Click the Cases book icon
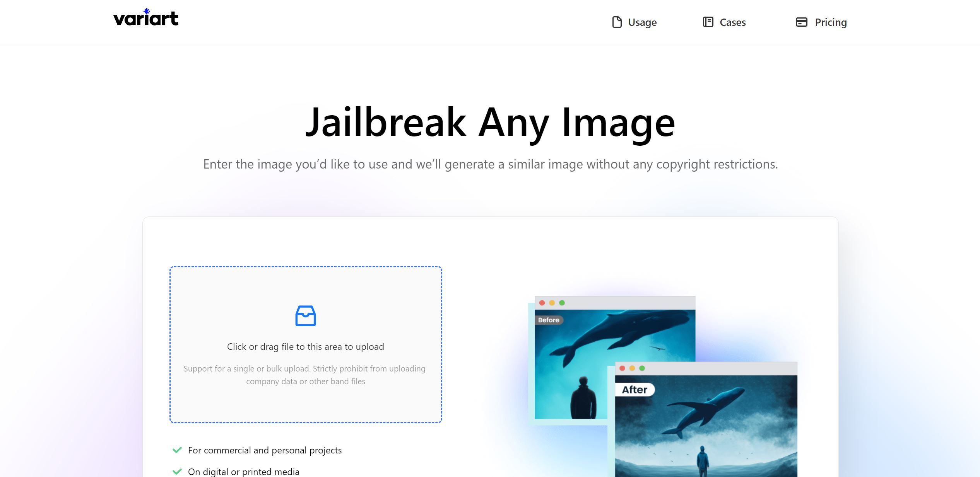The image size is (980, 477). [708, 22]
